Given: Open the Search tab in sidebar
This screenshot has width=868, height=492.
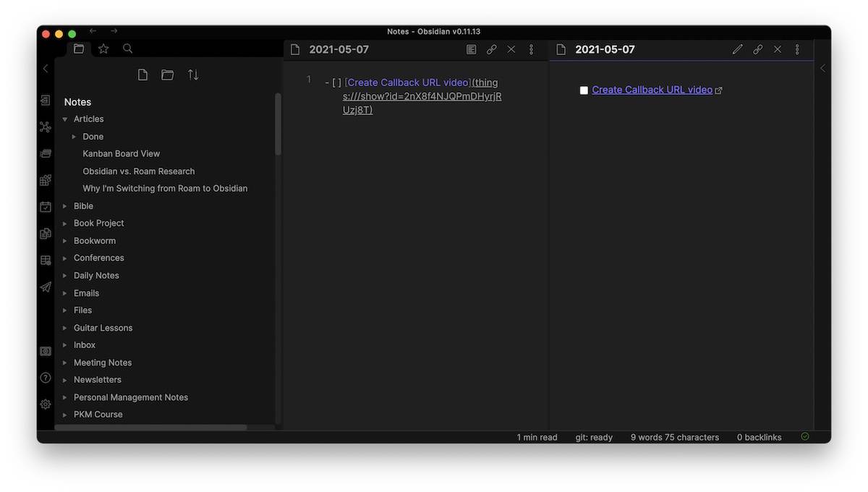Looking at the screenshot, I should (128, 48).
